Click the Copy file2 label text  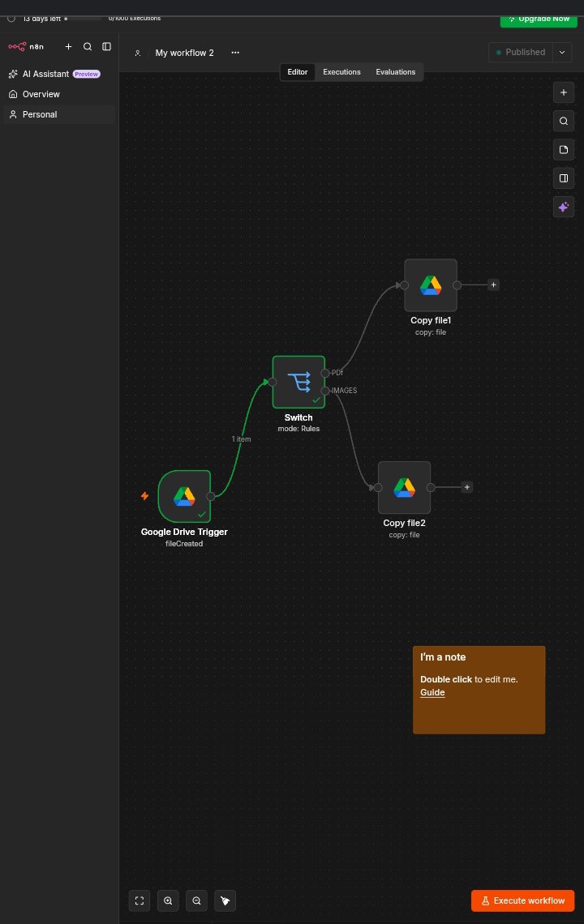[404, 523]
